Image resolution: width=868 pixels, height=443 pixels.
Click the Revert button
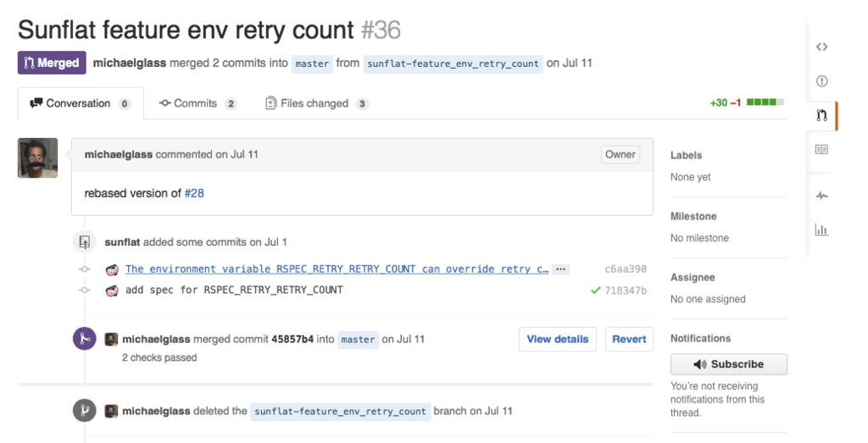click(629, 339)
